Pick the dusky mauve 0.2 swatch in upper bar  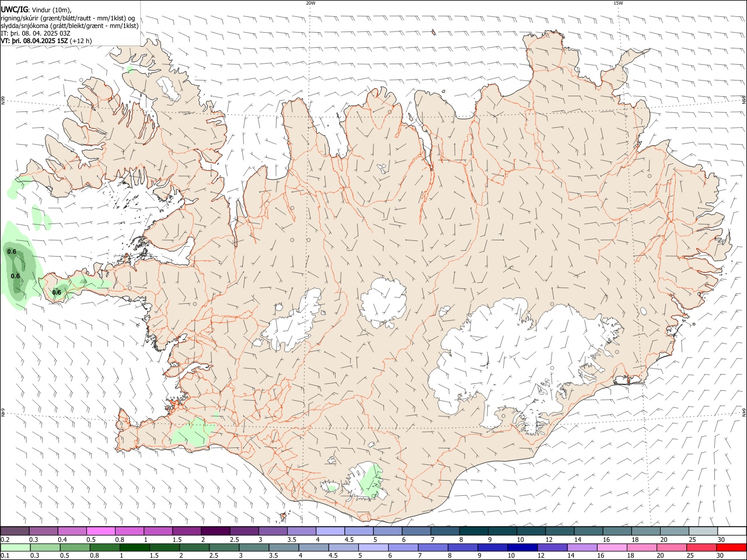15,531
